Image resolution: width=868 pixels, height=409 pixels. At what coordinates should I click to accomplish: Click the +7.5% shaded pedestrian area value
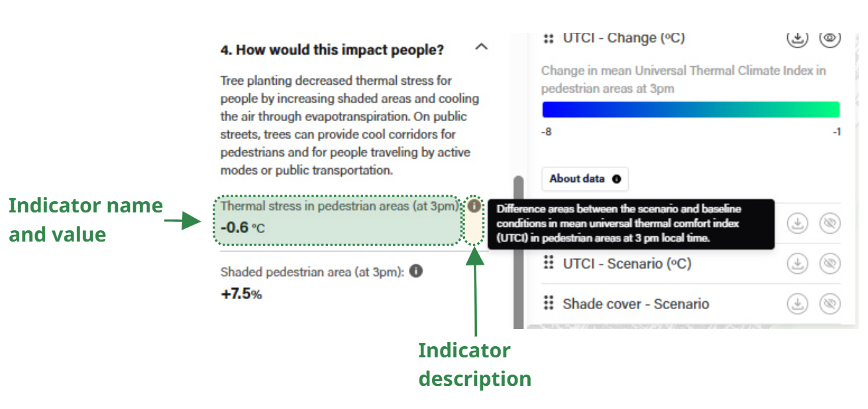coord(241,294)
